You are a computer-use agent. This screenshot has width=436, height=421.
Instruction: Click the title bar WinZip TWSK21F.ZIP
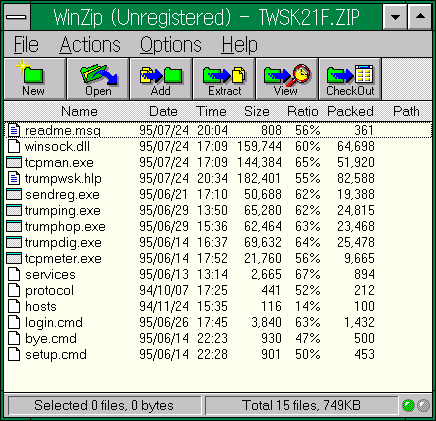(x=207, y=17)
